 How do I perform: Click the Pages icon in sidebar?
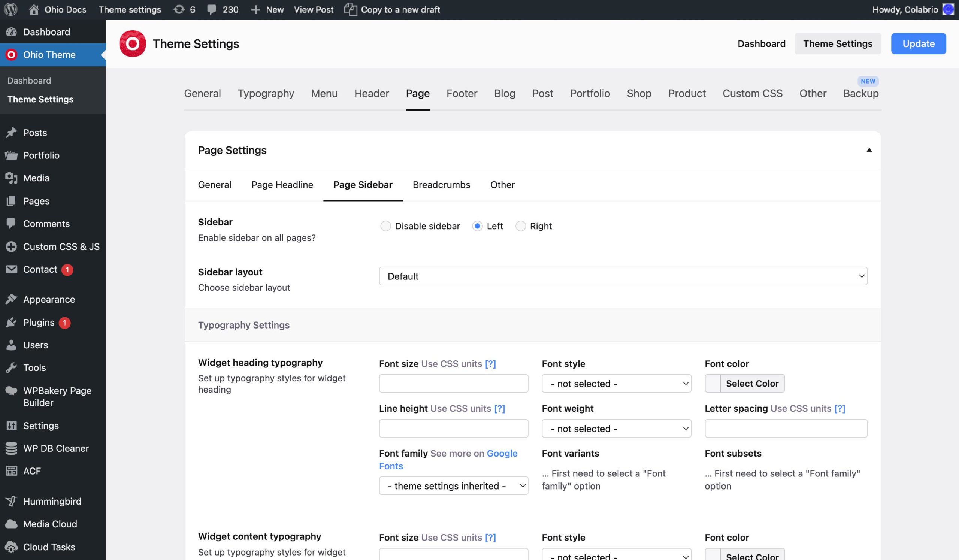(11, 201)
